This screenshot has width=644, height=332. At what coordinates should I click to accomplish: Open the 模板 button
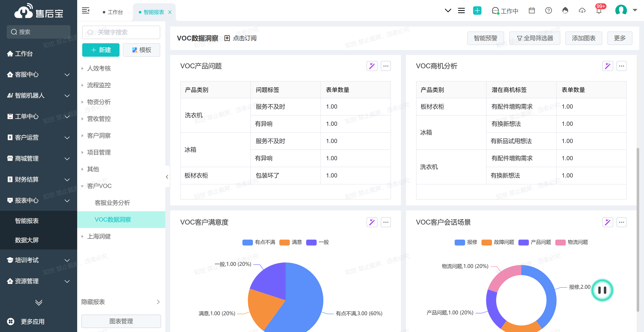pos(142,50)
